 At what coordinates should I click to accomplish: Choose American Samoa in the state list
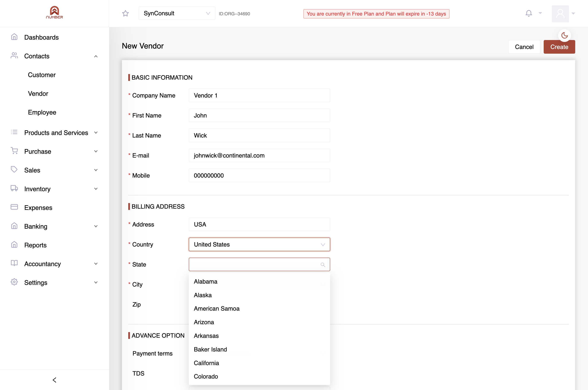[x=259, y=309]
